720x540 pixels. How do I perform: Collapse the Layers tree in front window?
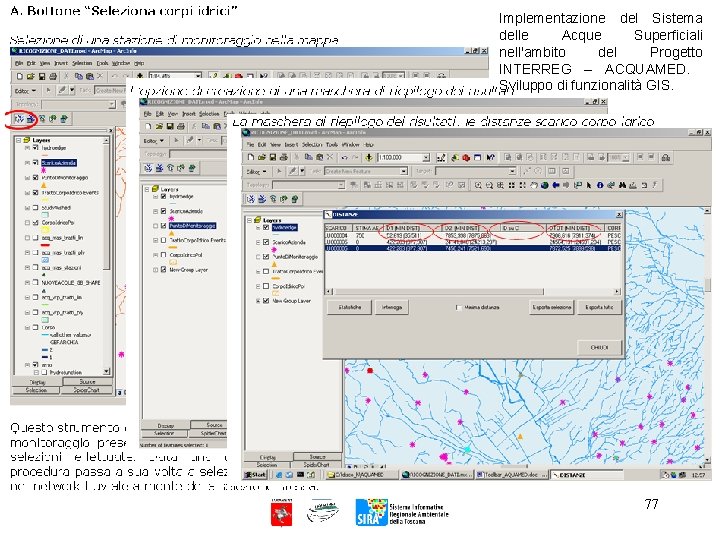point(250,220)
